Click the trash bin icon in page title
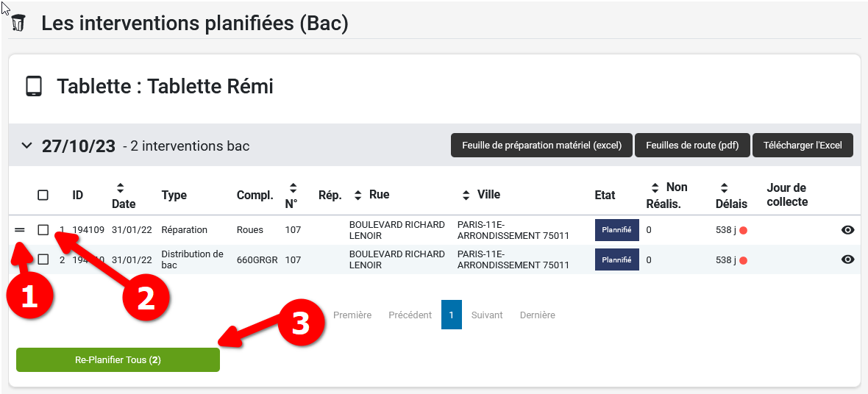This screenshot has width=868, height=394. tap(18, 23)
